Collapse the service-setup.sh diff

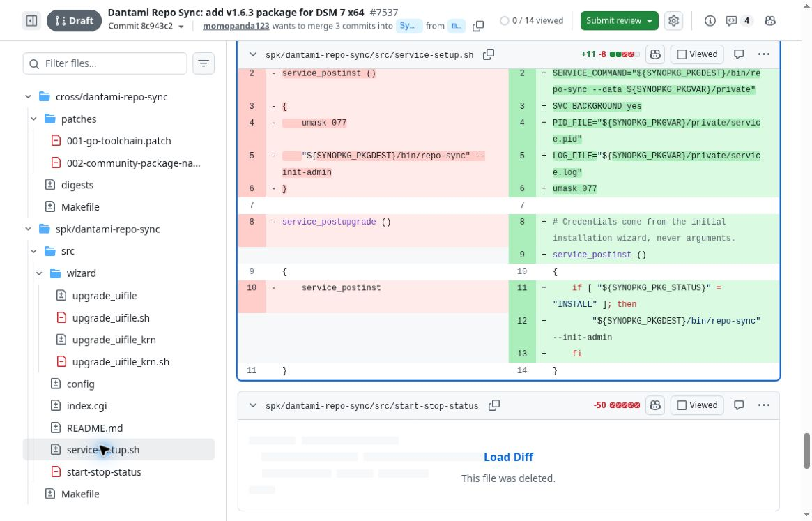pos(253,54)
